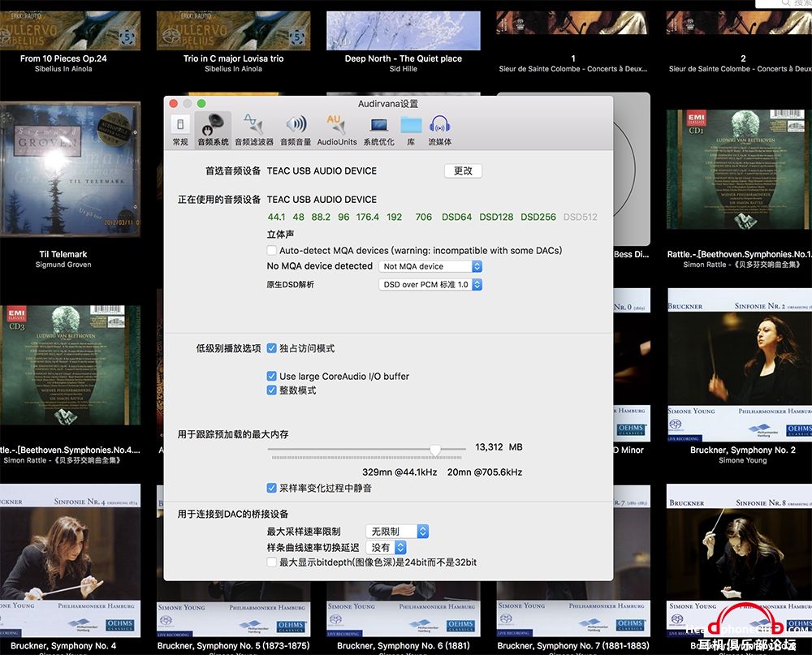Open the DSD over PCM 标准 1.0 dropdown
Viewport: 812px width, 655px height.
[430, 284]
